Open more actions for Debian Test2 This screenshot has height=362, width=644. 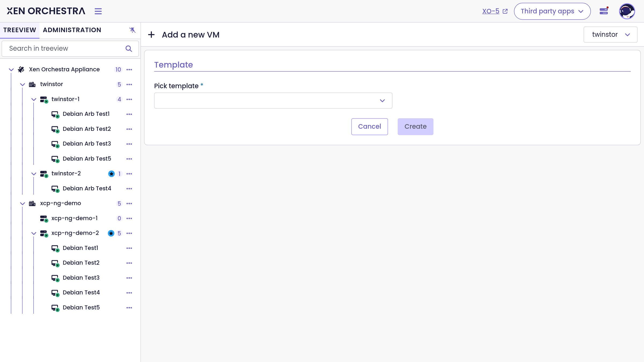tap(129, 263)
